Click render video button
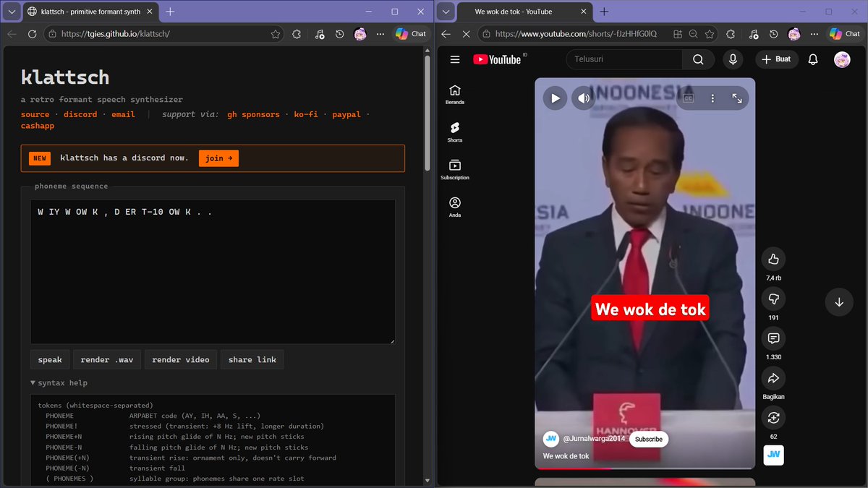Image resolution: width=868 pixels, height=488 pixels. pyautogui.click(x=181, y=359)
